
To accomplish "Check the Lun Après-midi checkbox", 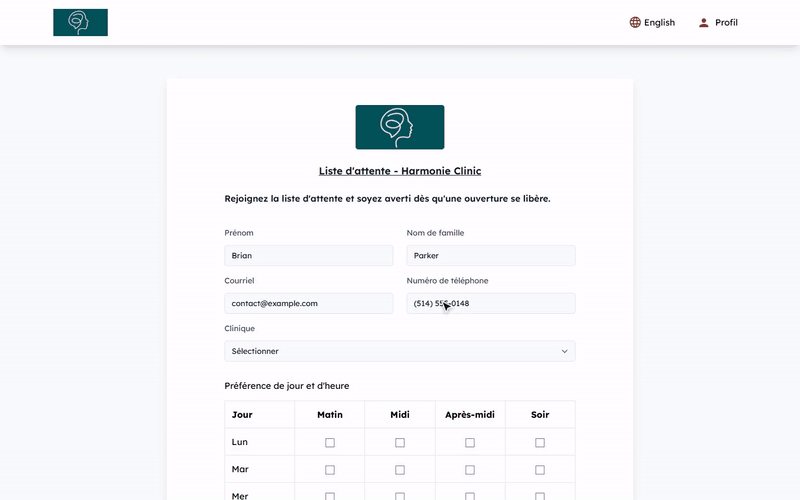I will 470,443.
